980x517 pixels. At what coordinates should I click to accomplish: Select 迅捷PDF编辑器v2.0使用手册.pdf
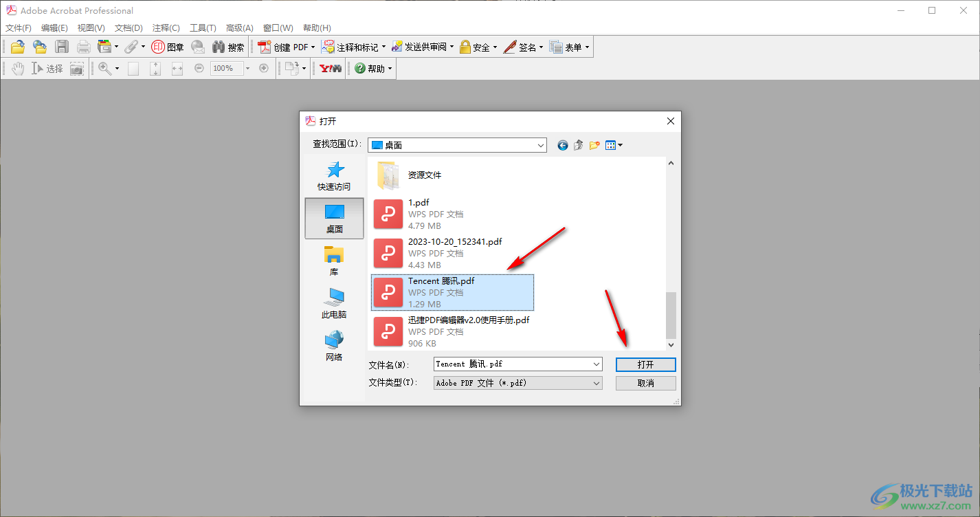pos(452,331)
